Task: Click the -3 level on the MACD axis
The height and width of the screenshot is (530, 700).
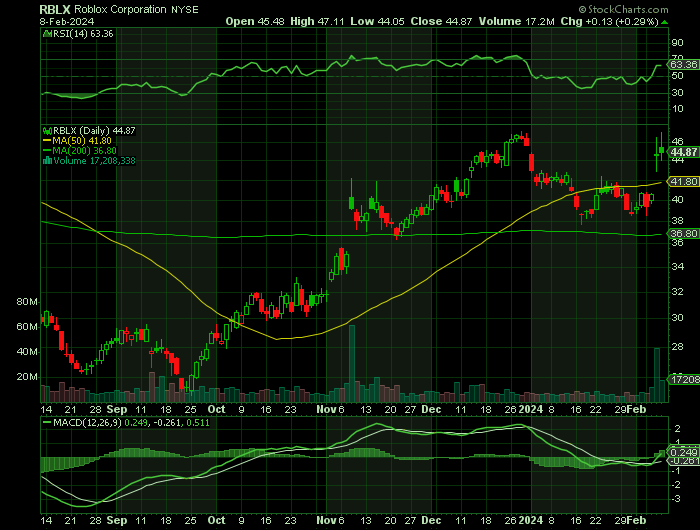Action: coord(676,499)
